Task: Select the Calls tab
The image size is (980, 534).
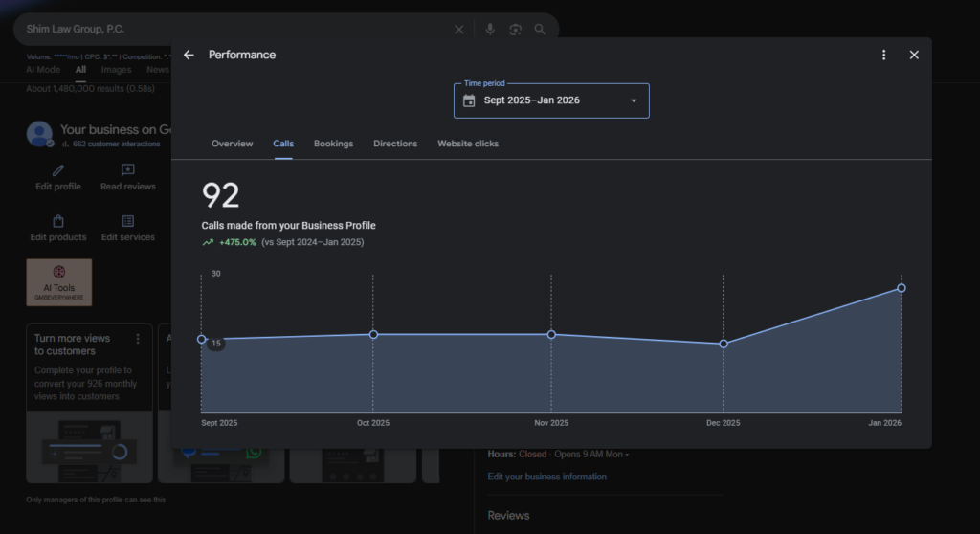Action: click(x=283, y=144)
